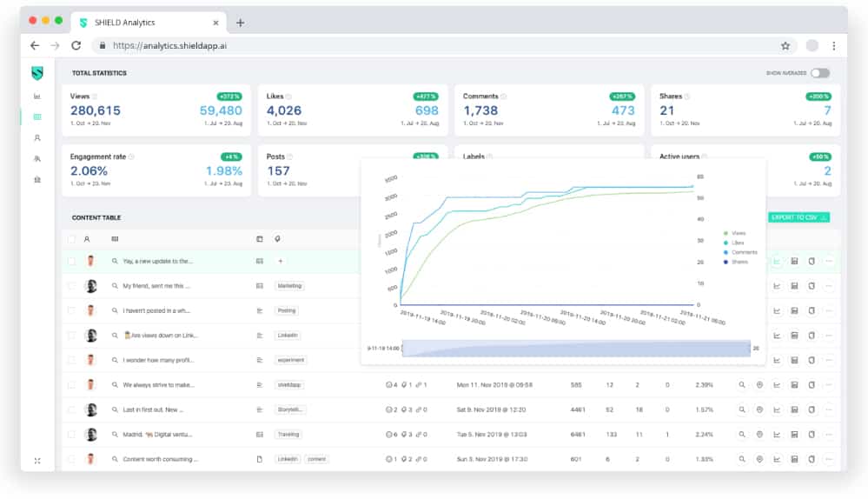The image size is (868, 499).
Task: Click the Export to CSV button
Action: tap(799, 217)
